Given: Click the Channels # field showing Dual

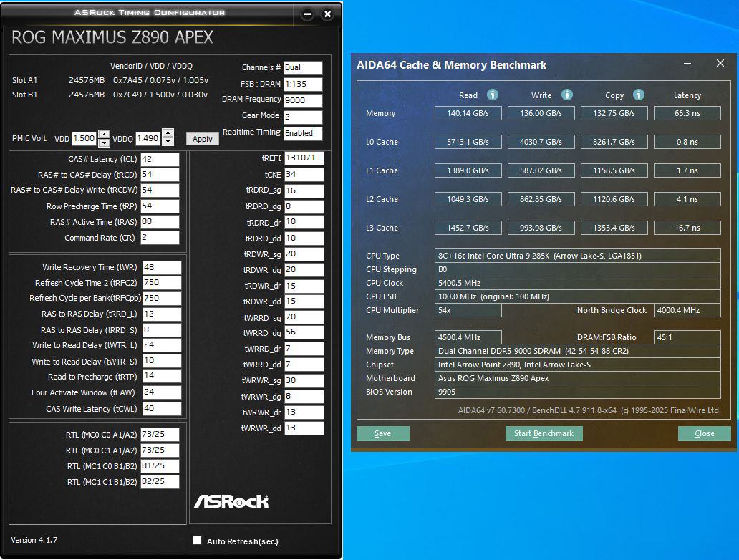Looking at the screenshot, I should coord(303,67).
